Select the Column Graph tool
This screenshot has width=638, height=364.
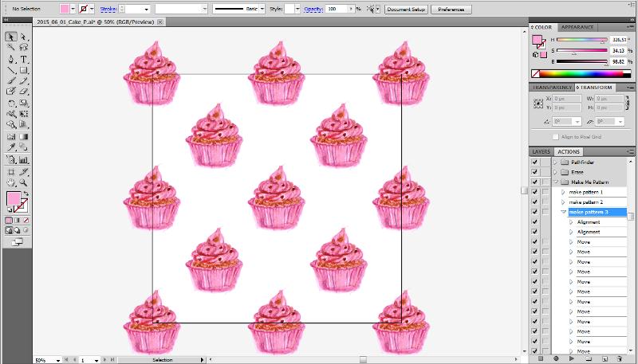click(24, 159)
